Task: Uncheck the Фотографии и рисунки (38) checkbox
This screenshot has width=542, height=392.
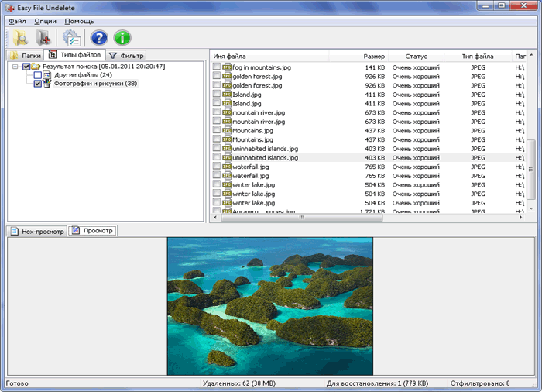Action: point(38,84)
